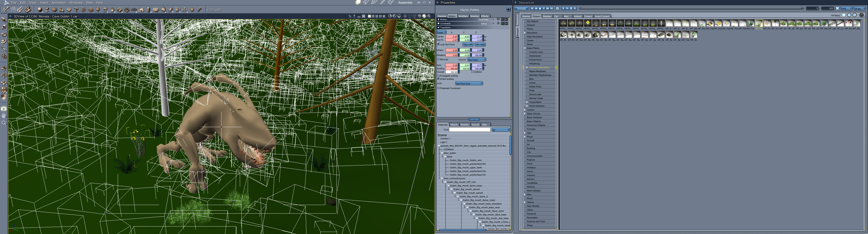This screenshot has width=868, height=234.
Task: Jump to the last frame in Sequencer
Action: [x=552, y=8]
